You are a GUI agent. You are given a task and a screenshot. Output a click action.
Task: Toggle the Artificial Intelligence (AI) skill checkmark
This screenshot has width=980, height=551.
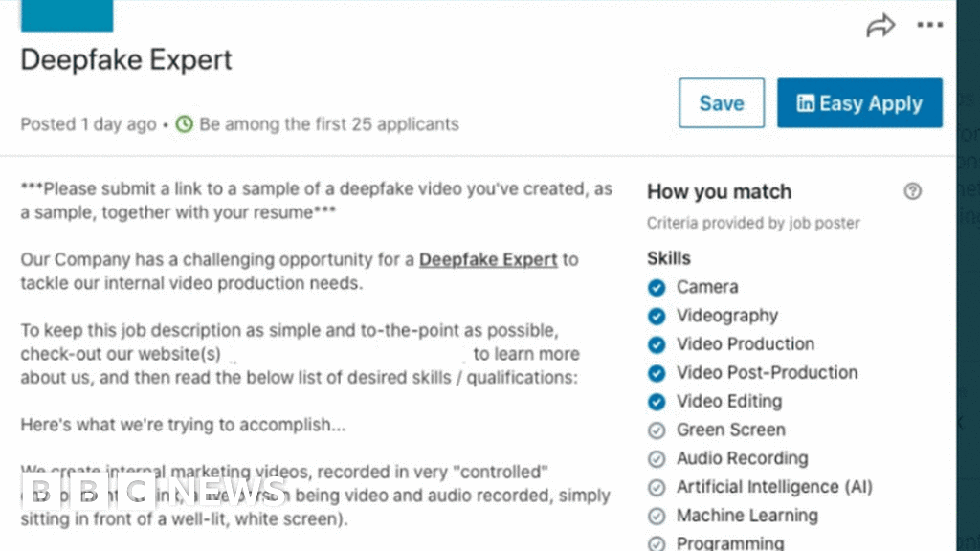tap(657, 488)
